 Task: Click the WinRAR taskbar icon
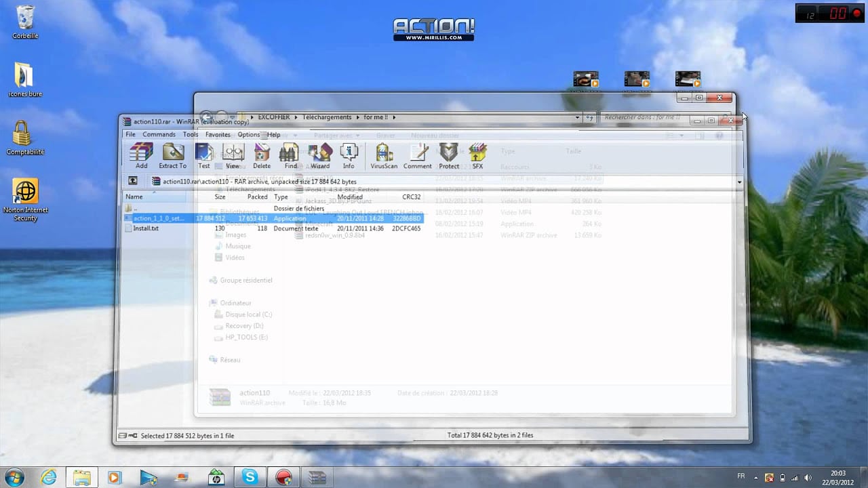pos(317,477)
